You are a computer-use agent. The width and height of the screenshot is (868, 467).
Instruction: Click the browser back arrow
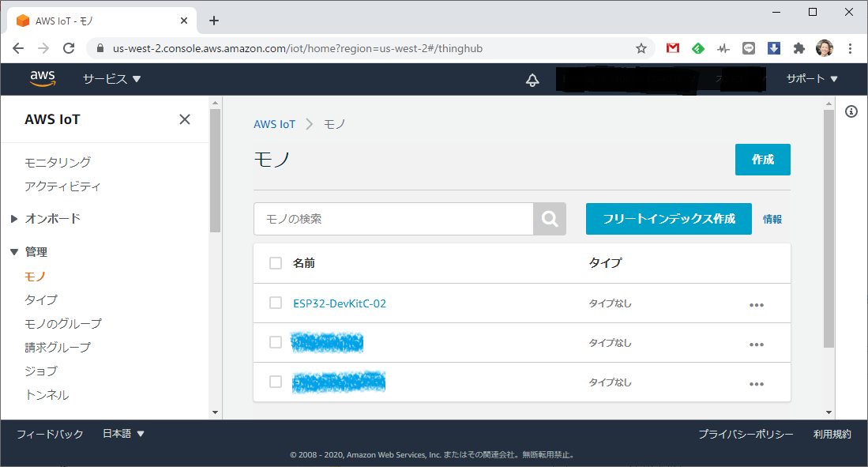[x=18, y=49]
